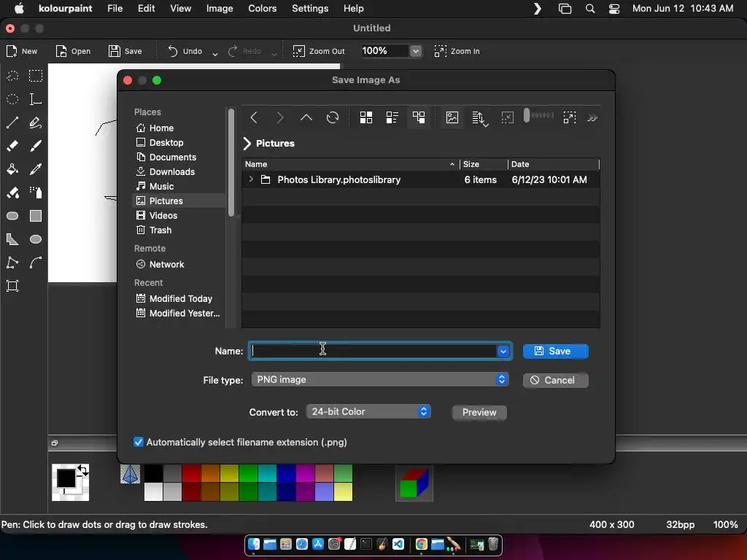Image resolution: width=747 pixels, height=560 pixels.
Task: Open the File menu
Action: (x=115, y=9)
